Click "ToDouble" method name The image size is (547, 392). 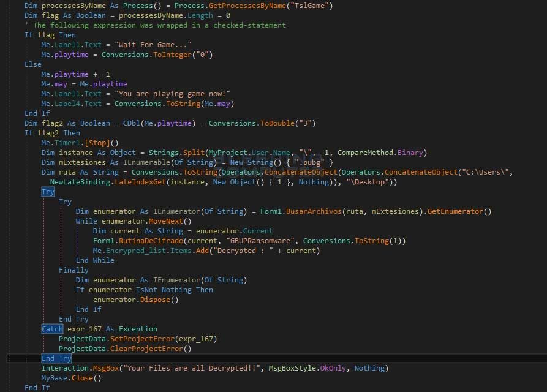tap(277, 123)
